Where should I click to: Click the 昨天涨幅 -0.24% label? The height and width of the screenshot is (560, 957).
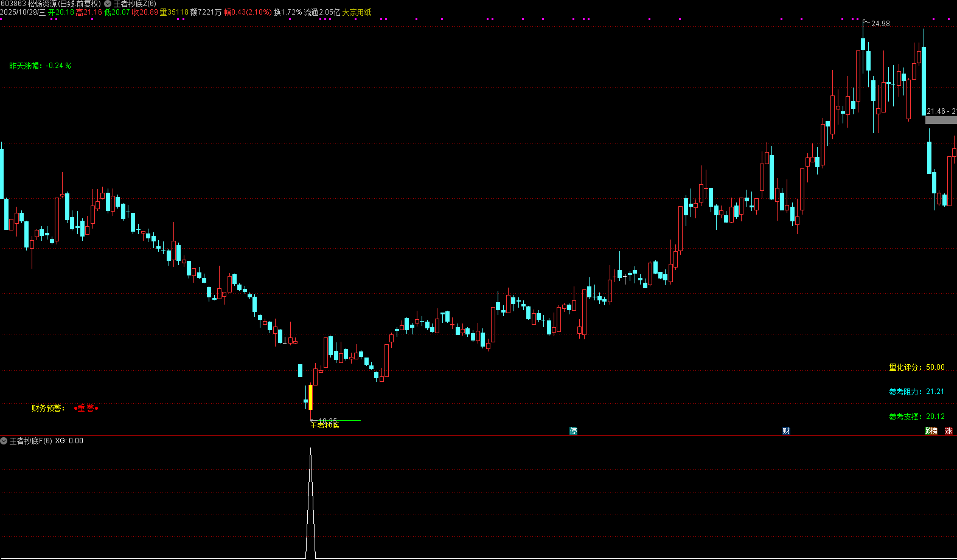coord(40,66)
